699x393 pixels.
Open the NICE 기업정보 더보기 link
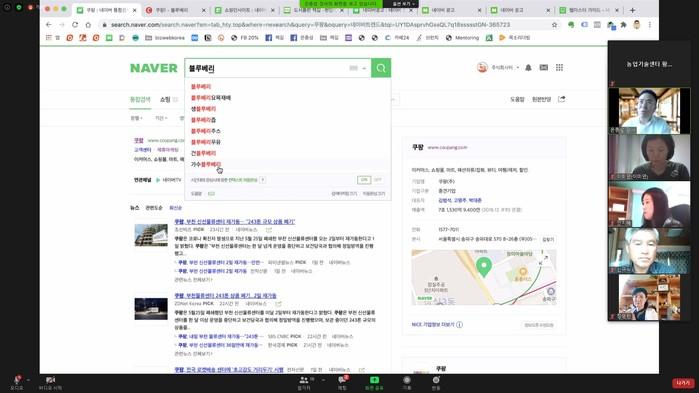[x=437, y=324]
